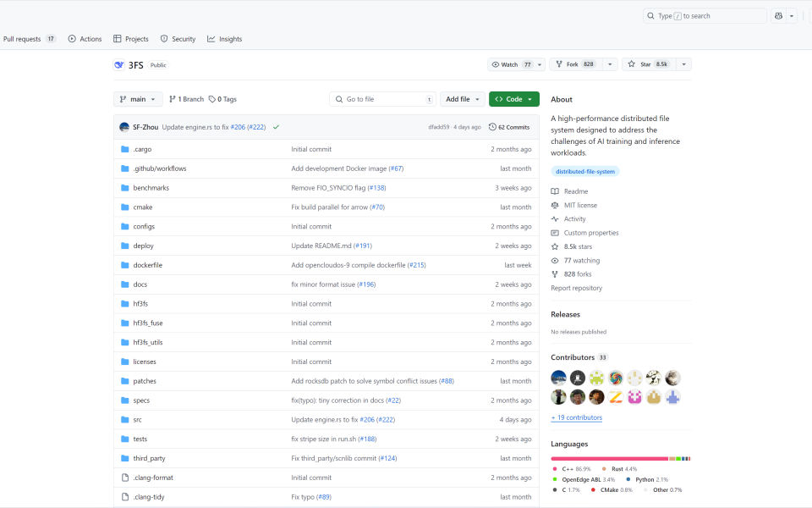
Task: Open pull request #138 link in benchmarks row
Action: 376,188
